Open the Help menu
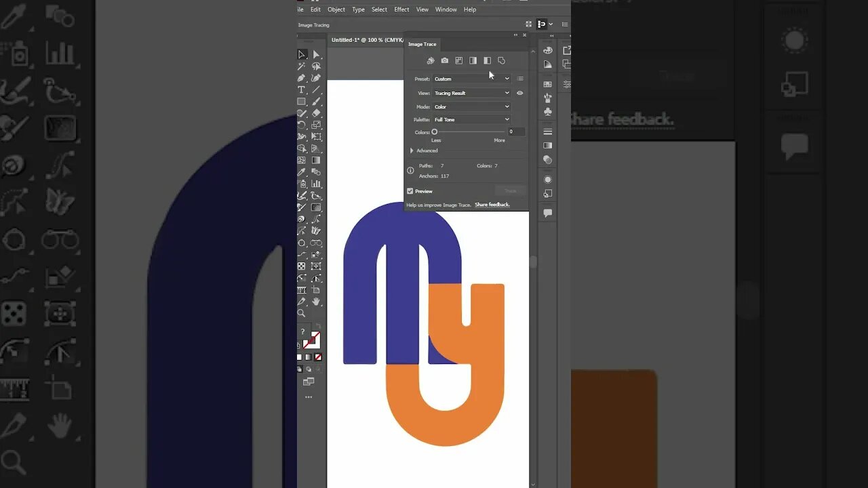The width and height of the screenshot is (868, 488). coord(470,9)
